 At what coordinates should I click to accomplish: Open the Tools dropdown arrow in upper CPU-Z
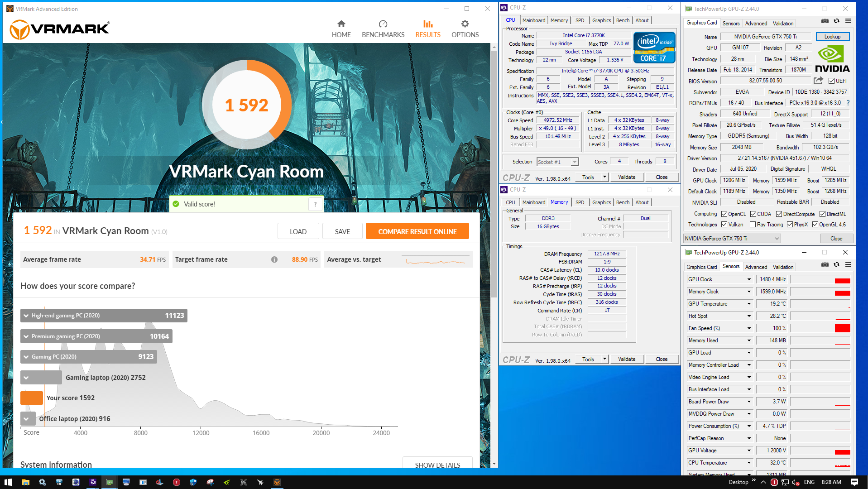point(604,177)
